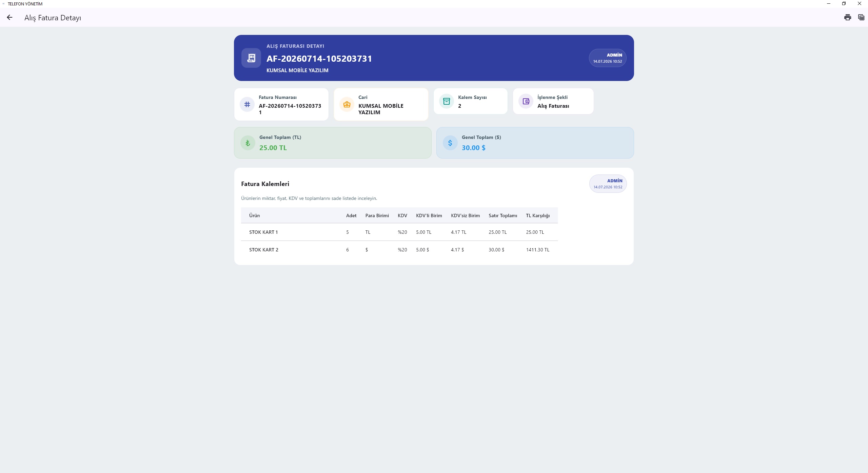Click the 5.00 TL unit price cell
Screen dimensions: 868x473
(x=423, y=232)
